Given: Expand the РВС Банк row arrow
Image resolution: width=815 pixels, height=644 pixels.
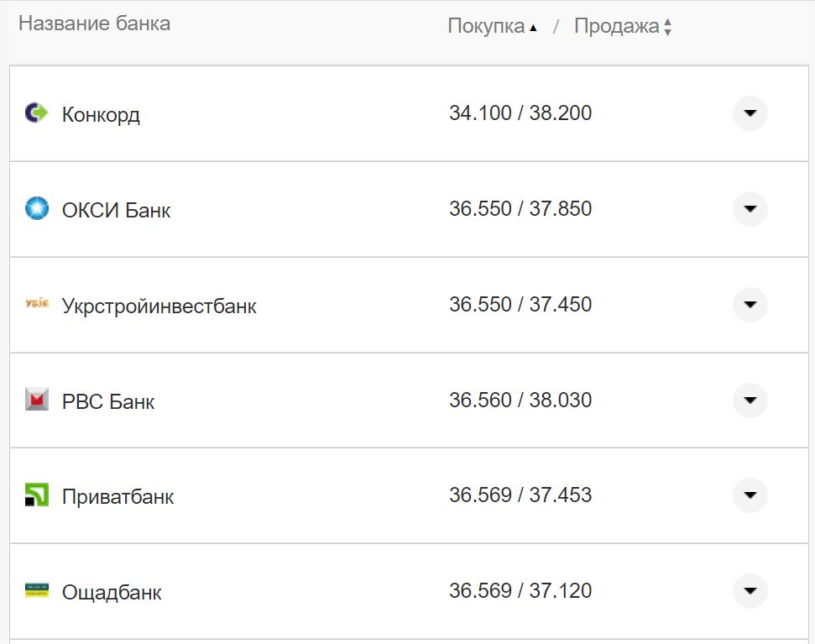Looking at the screenshot, I should click(x=750, y=400).
